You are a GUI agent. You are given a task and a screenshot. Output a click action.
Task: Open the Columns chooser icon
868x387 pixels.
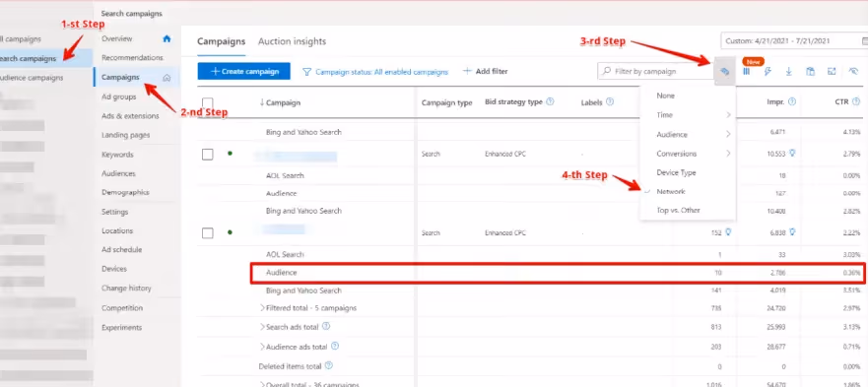[x=746, y=72]
